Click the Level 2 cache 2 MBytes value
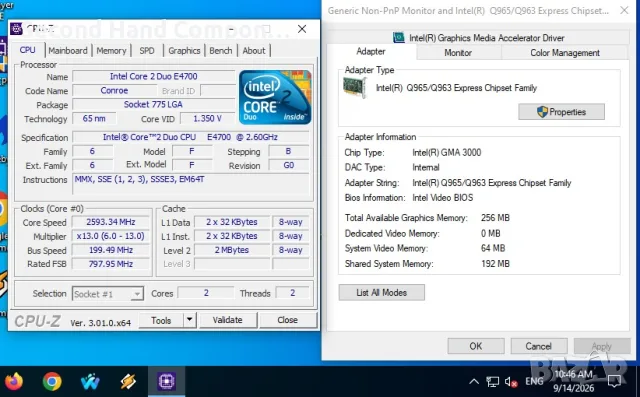This screenshot has width=640, height=397. [231, 250]
